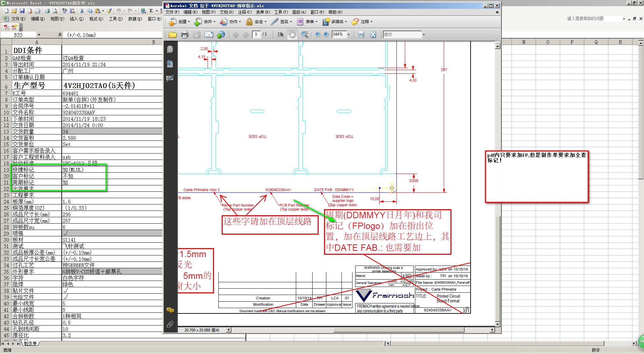
Task: Click Excel's Open folder icon
Action: point(14,11)
